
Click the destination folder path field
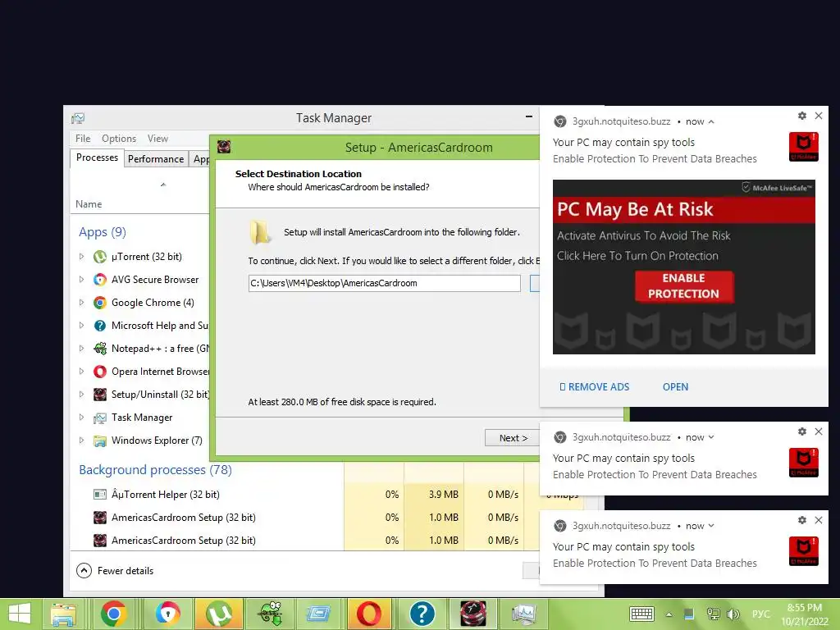(384, 283)
